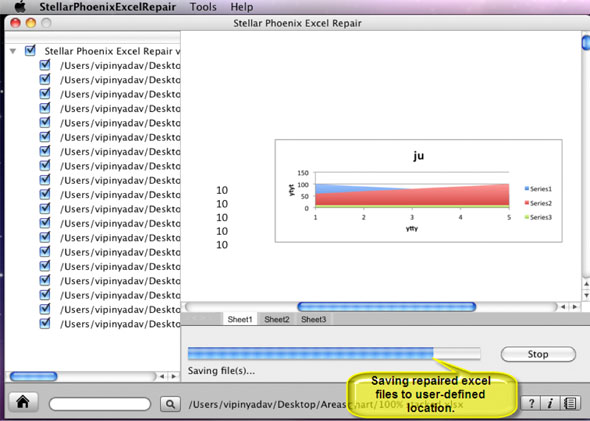The image size is (590, 421).
Task: Click down arrow of preview vertical scrollbar
Action: [586, 295]
